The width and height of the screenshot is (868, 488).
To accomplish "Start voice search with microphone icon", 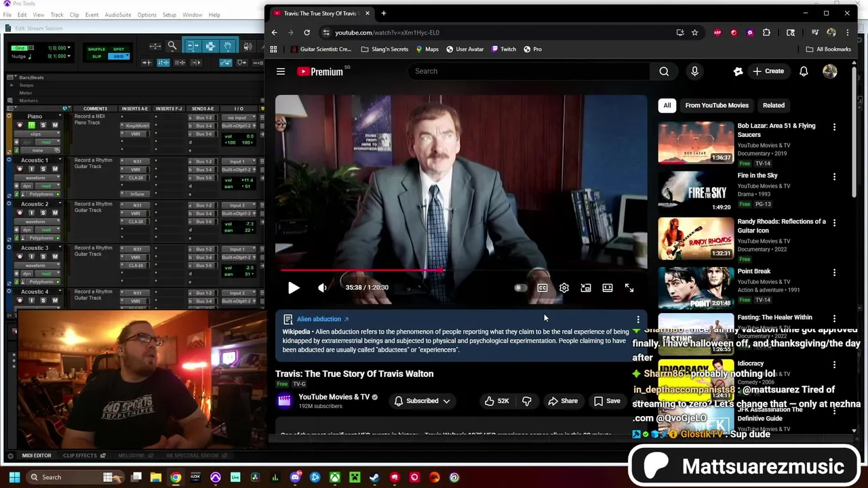I will tap(694, 71).
